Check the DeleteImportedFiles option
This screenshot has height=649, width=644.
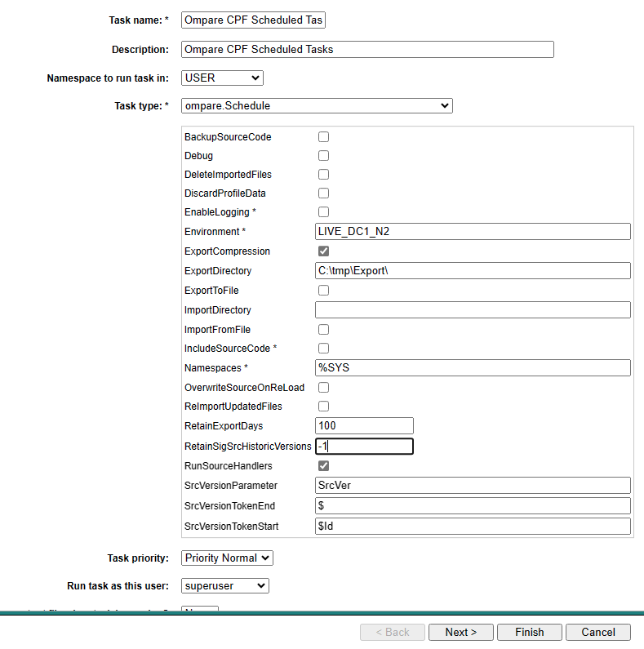click(x=324, y=174)
